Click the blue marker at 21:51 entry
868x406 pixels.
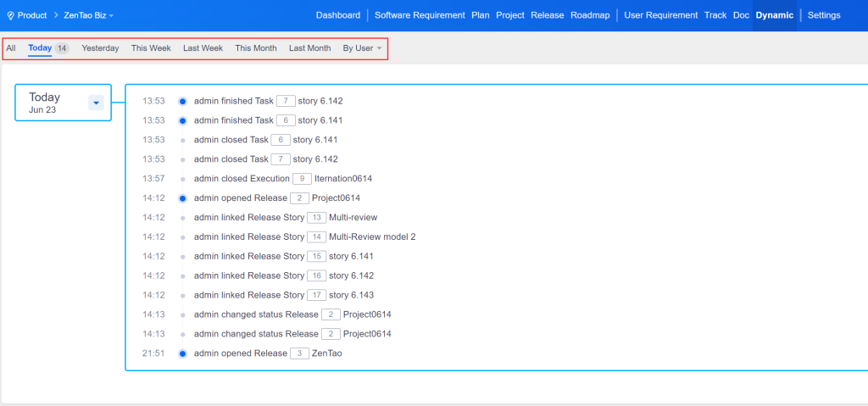point(182,353)
